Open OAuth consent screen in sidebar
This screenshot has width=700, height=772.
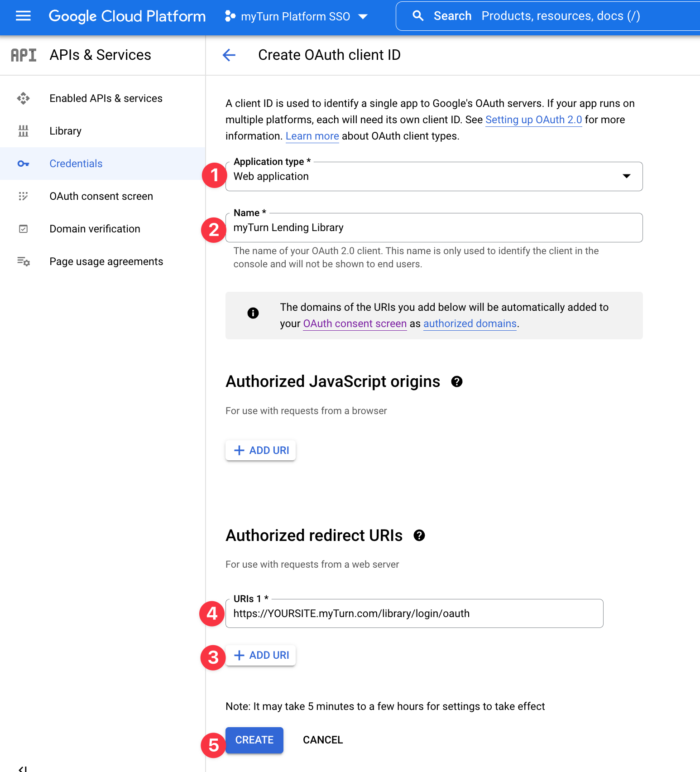coord(103,196)
